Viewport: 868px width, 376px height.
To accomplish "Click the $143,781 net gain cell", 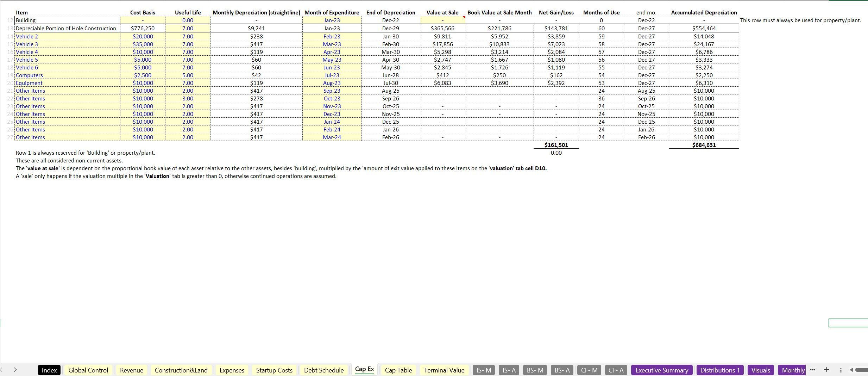I will [x=556, y=28].
